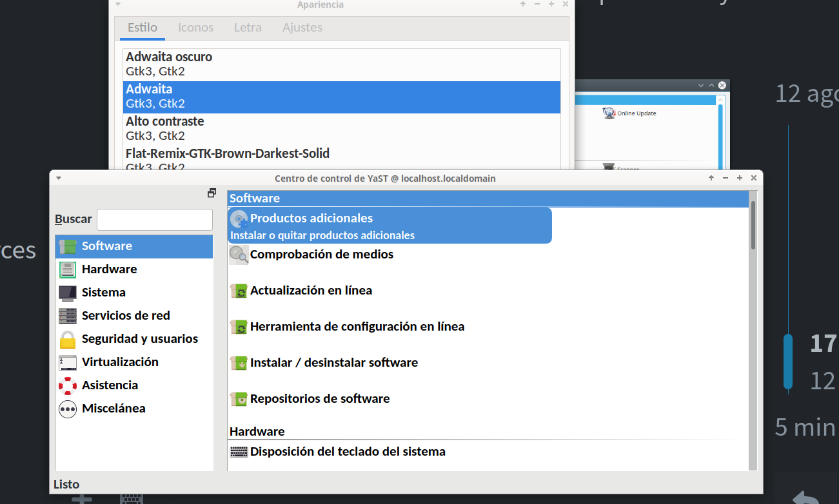The height and width of the screenshot is (504, 839).
Task: Launch Comprobación de medios module
Action: point(321,255)
